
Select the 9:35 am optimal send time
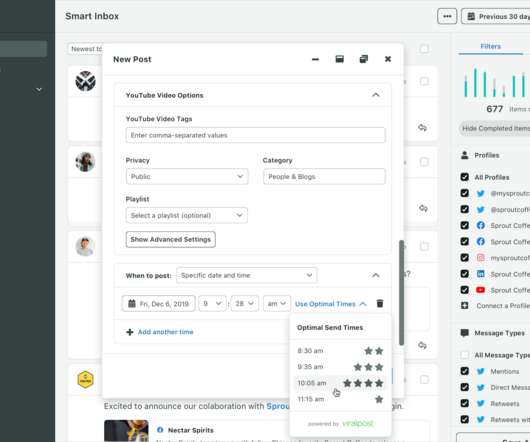coord(340,367)
